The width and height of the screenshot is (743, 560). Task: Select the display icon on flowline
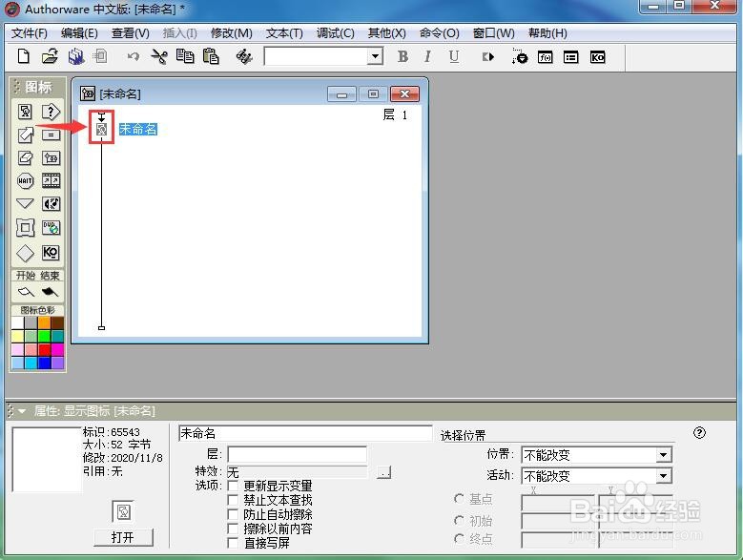point(101,129)
